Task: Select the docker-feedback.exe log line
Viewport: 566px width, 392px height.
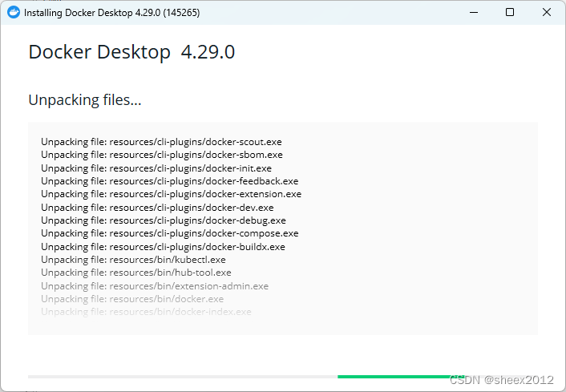Action: 170,181
